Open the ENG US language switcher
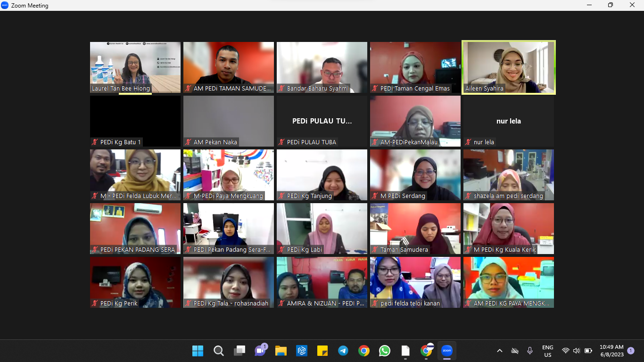This screenshot has width=644, height=362. pyautogui.click(x=547, y=351)
